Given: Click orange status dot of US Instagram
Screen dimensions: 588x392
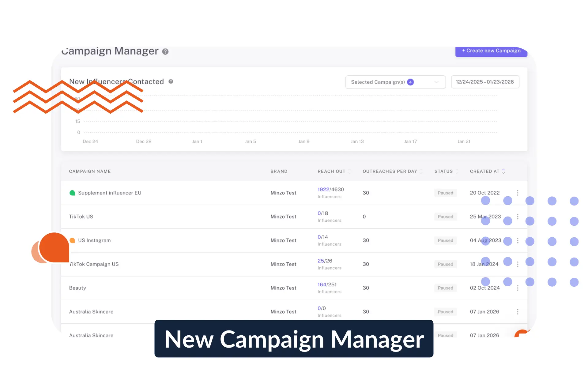Looking at the screenshot, I should click(72, 240).
